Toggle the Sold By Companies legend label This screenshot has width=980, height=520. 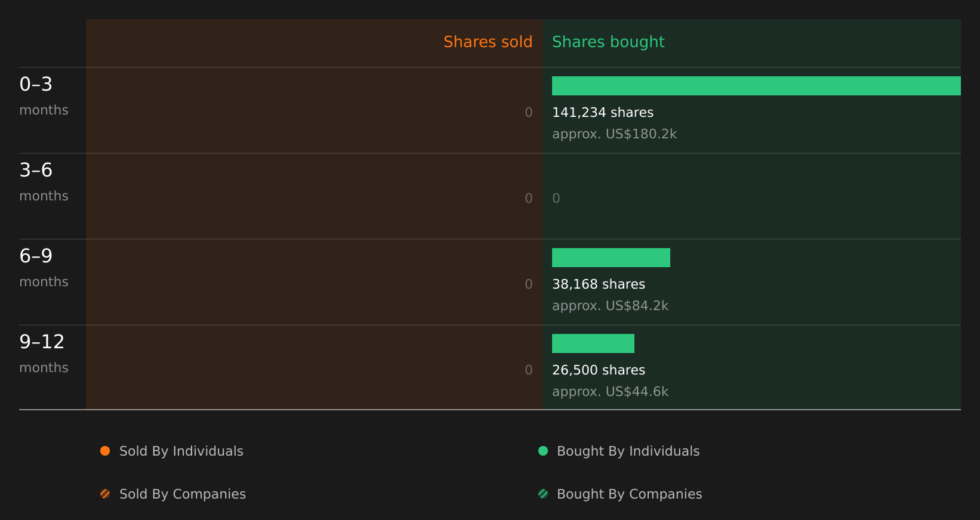tap(183, 494)
